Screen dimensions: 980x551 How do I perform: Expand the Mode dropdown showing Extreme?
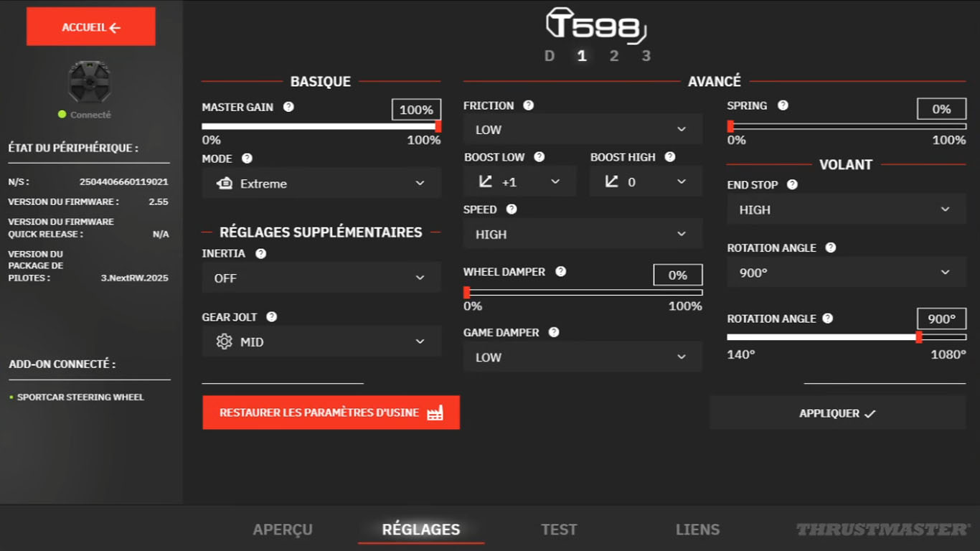[x=321, y=183]
